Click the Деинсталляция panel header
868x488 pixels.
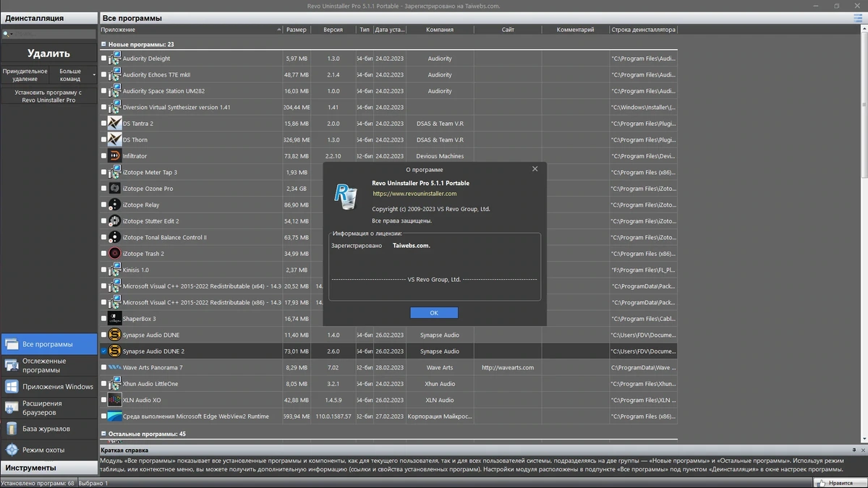pyautogui.click(x=48, y=18)
